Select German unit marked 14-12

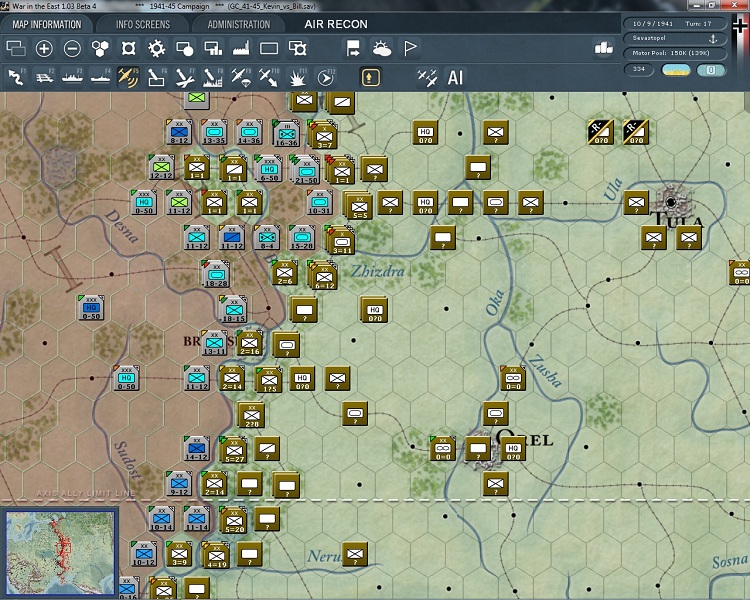pos(197,449)
